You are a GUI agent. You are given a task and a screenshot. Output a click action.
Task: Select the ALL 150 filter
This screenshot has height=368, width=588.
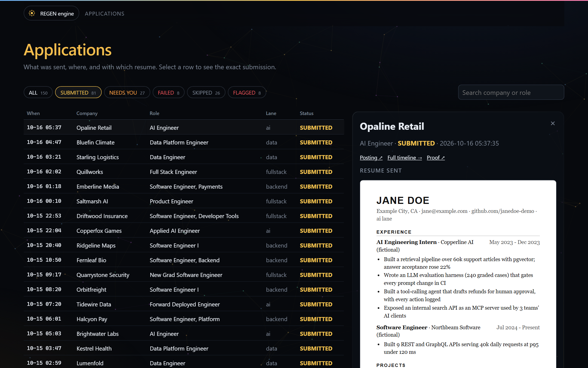point(38,93)
